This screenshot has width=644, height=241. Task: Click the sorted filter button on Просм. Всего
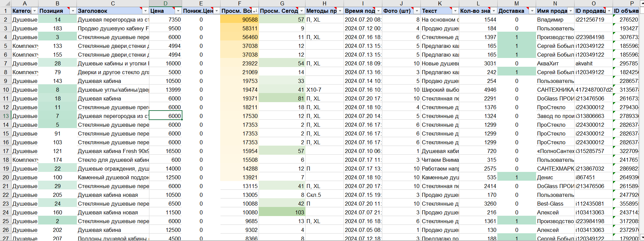255,11
